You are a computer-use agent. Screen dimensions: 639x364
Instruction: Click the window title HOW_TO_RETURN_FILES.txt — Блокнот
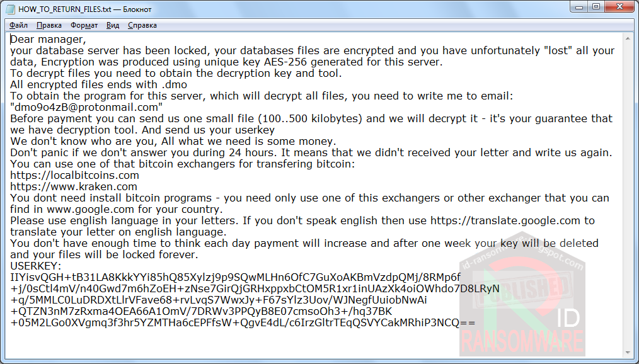(x=85, y=9)
